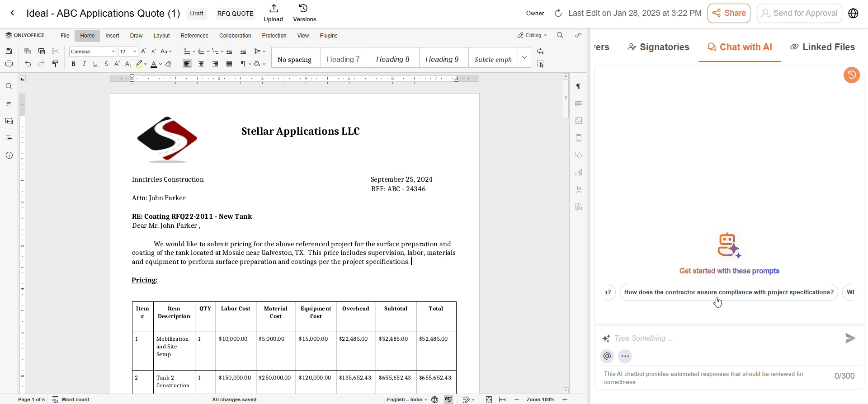Click the copy style paintbrush icon
868x404 pixels.
(x=56, y=64)
